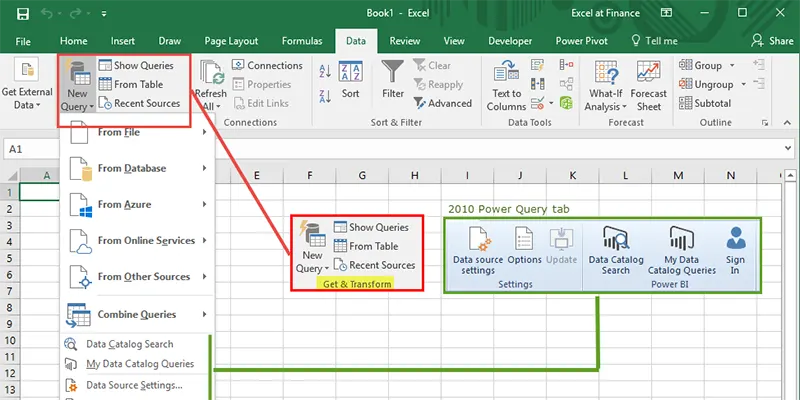Open the Ribbon Display Options button
Screen dimensions: 800x400
pyautogui.click(x=666, y=13)
